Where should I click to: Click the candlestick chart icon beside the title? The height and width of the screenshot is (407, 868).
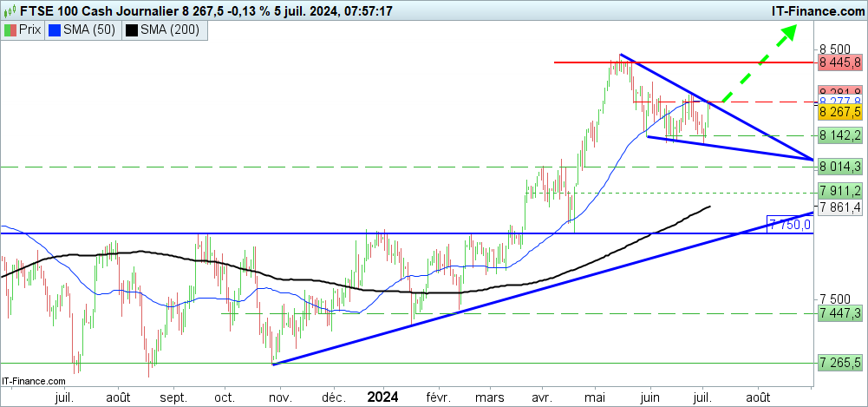click(x=10, y=10)
